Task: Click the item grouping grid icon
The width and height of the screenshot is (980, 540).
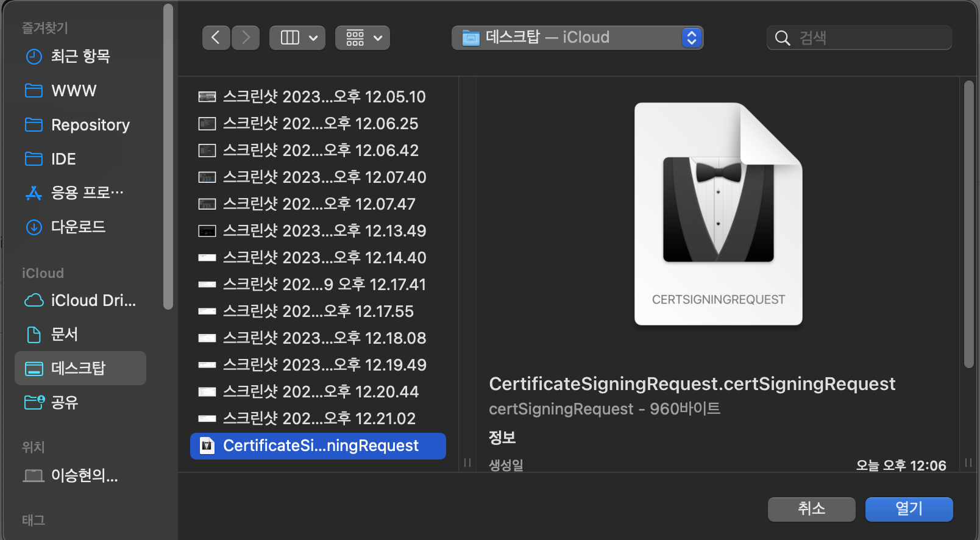Action: tap(355, 38)
